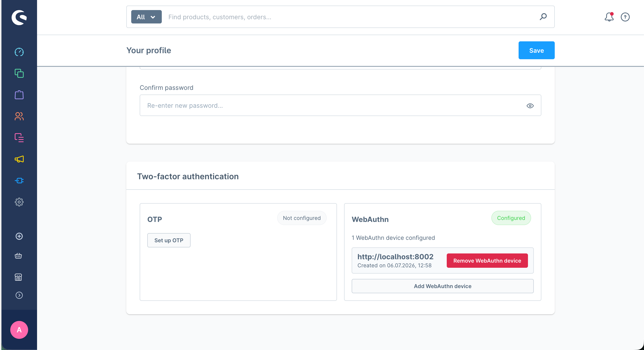
Task: Open Orders shopping bag icon
Action: [19, 95]
